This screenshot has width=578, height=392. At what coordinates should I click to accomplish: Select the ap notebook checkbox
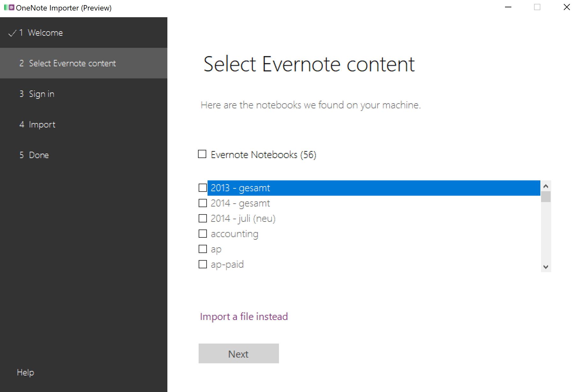(x=203, y=249)
